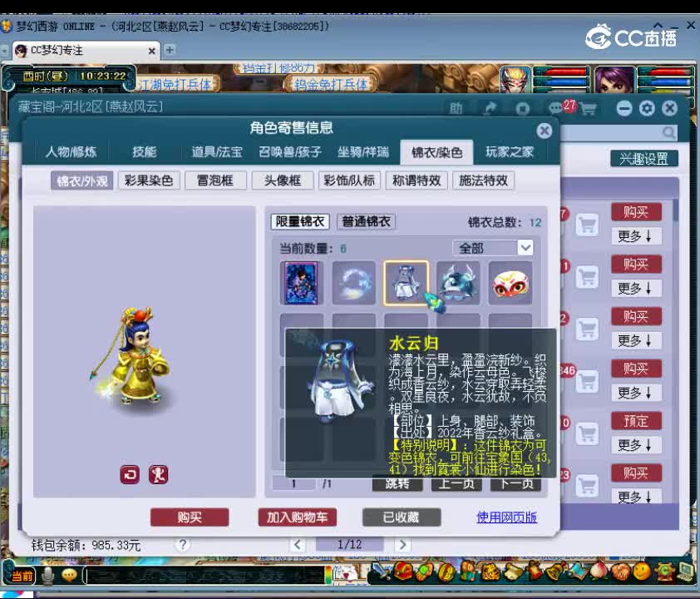Click 购买 on the first listing row
The width and height of the screenshot is (700, 599).
pyautogui.click(x=636, y=211)
